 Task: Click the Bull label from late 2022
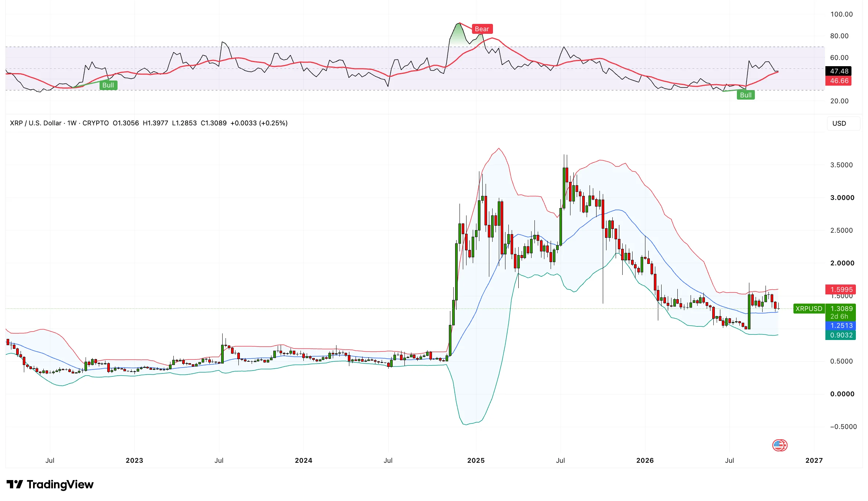[108, 85]
